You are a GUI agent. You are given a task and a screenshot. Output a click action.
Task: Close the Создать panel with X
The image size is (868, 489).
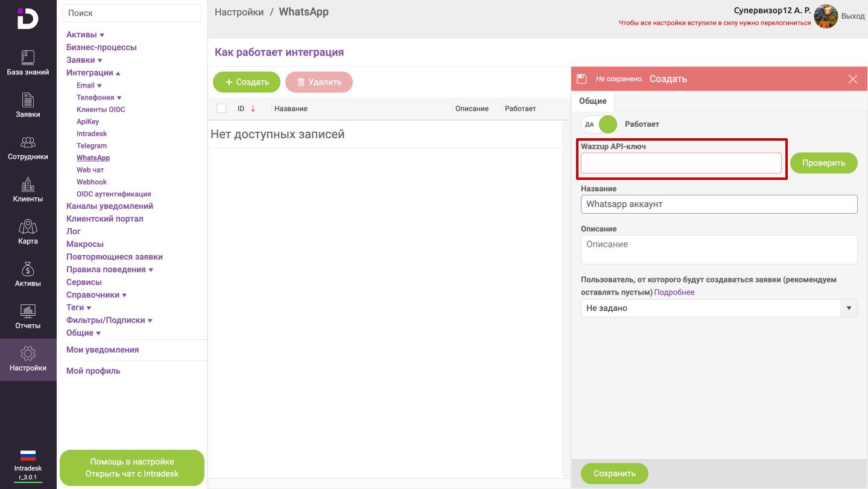[852, 79]
